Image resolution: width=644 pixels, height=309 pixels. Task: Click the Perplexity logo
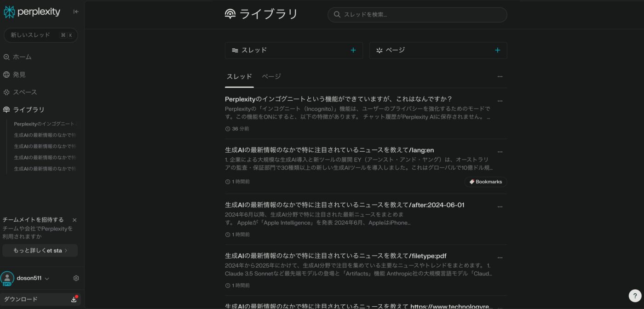(x=32, y=12)
